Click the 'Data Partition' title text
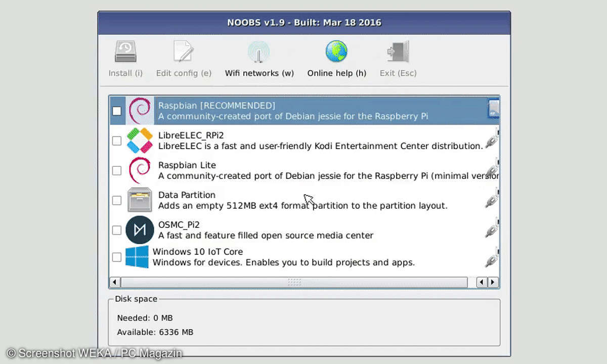Viewport: 607px width, 364px height. [187, 195]
